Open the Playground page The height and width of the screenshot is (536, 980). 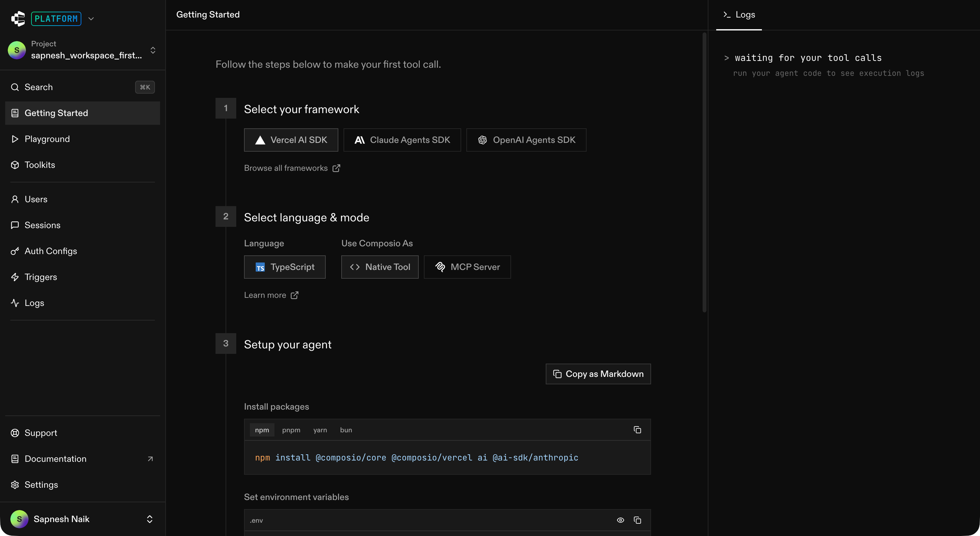pyautogui.click(x=47, y=139)
